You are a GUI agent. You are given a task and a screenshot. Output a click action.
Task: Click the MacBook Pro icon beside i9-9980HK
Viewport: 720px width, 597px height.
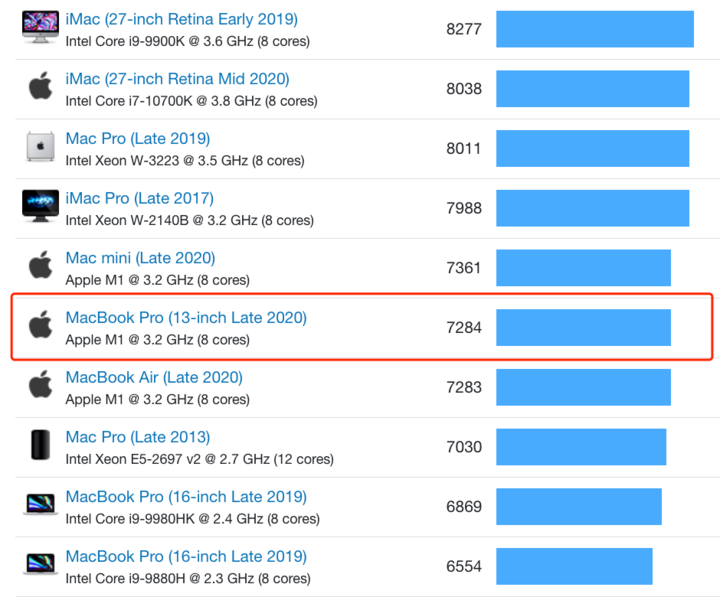pyautogui.click(x=40, y=505)
